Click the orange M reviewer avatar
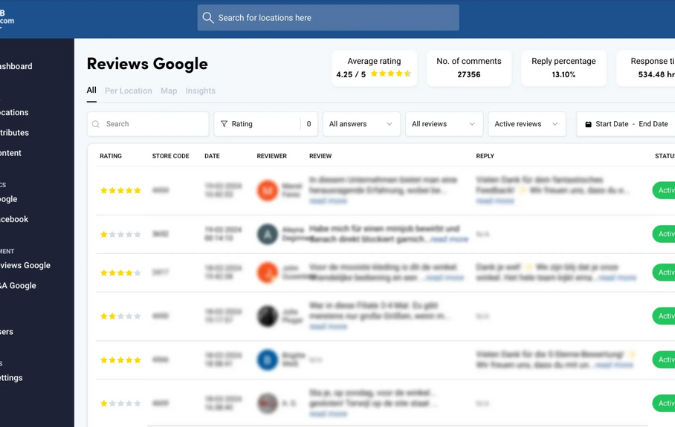 pos(267,190)
